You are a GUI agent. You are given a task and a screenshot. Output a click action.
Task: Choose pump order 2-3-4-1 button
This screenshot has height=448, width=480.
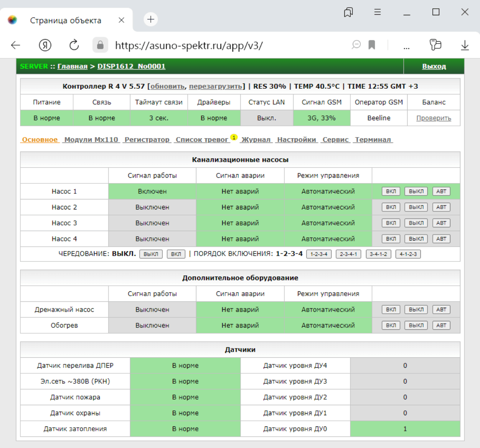pyautogui.click(x=348, y=254)
